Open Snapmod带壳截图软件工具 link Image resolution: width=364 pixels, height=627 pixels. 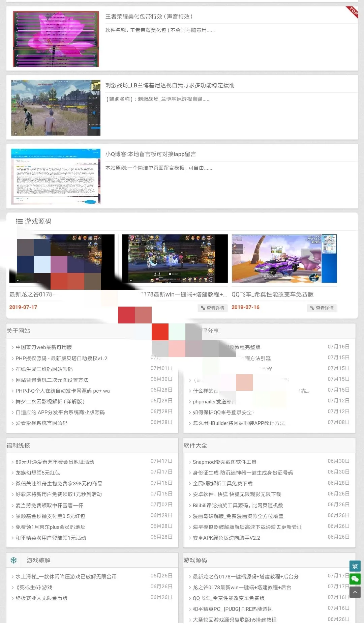pos(224,462)
